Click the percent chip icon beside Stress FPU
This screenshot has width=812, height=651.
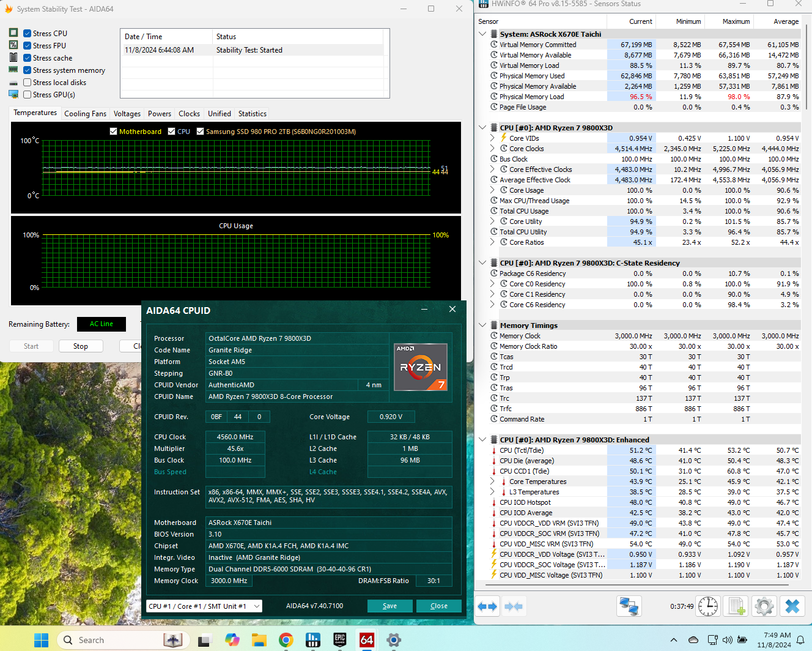click(13, 45)
